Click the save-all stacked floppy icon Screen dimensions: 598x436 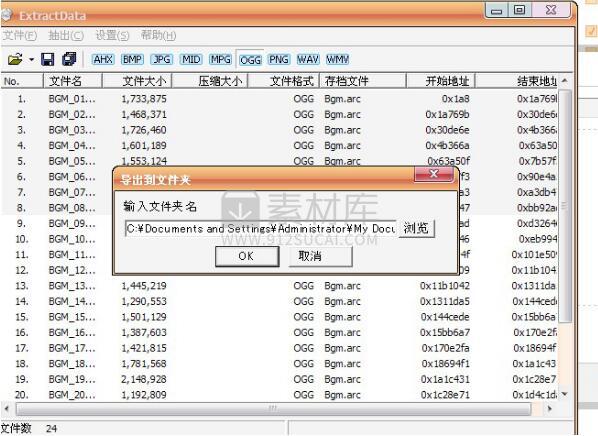click(69, 59)
